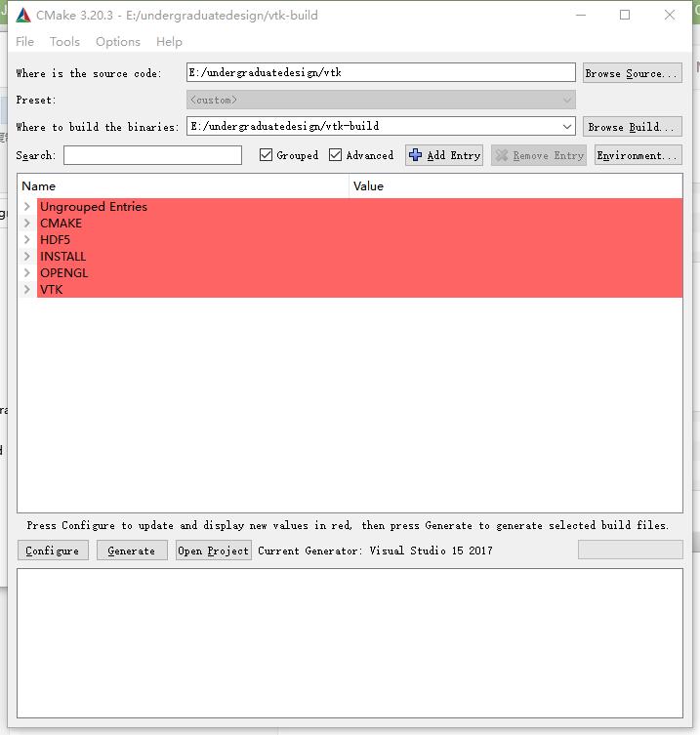700x735 pixels.
Task: Select the Ungrouped Entries row text
Action: [x=94, y=206]
